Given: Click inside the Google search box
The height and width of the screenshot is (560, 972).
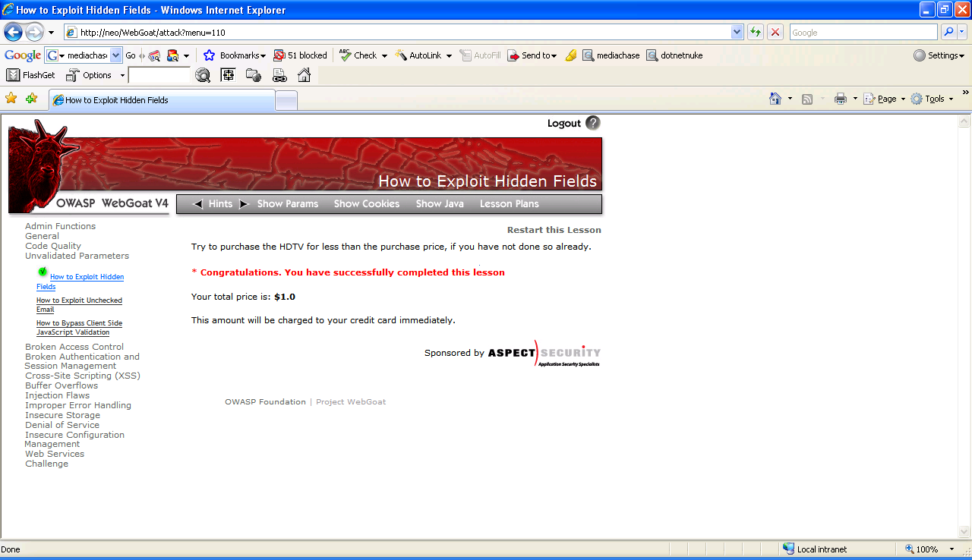Looking at the screenshot, I should pyautogui.click(x=863, y=32).
